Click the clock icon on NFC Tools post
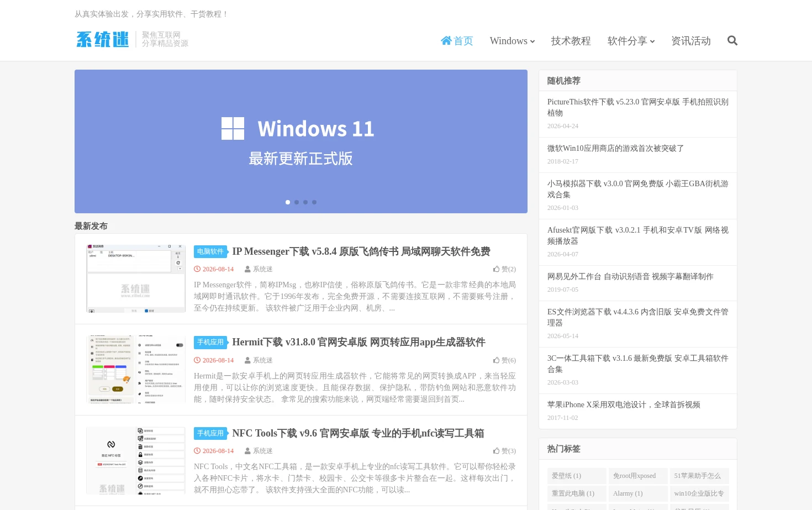Viewport: 812px width, 510px height. [197, 451]
